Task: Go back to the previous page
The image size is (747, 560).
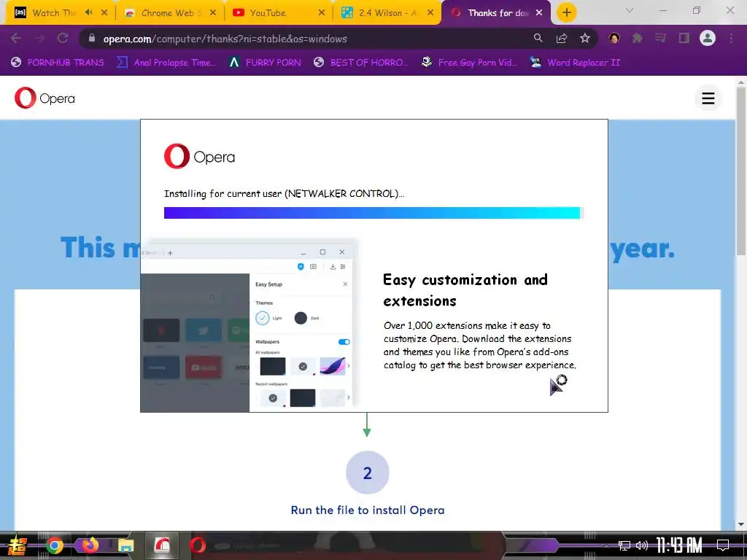Action: (x=16, y=38)
